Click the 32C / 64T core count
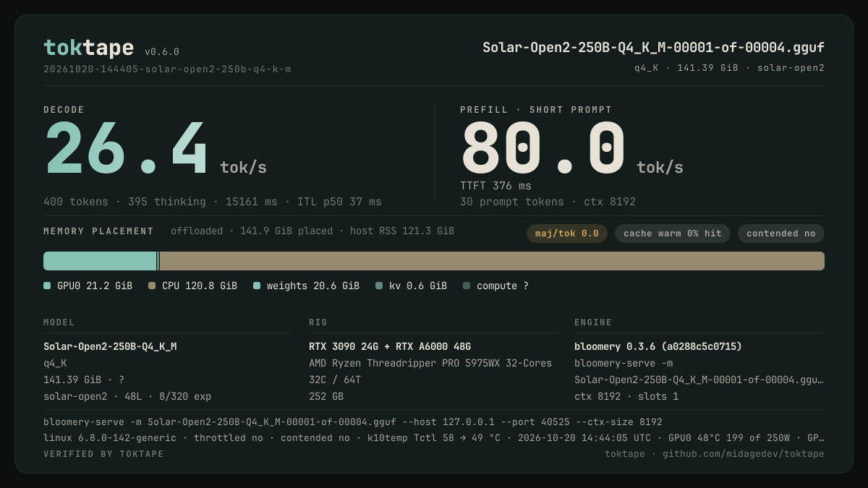 click(335, 380)
